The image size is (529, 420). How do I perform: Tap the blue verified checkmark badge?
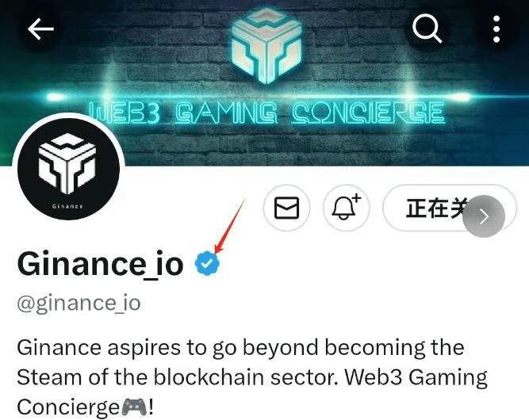point(207,263)
